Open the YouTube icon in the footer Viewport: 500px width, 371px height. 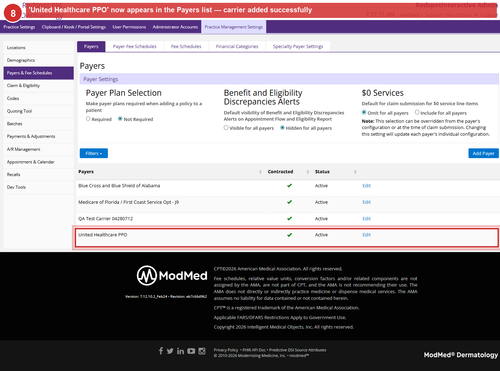pyautogui.click(x=191, y=351)
